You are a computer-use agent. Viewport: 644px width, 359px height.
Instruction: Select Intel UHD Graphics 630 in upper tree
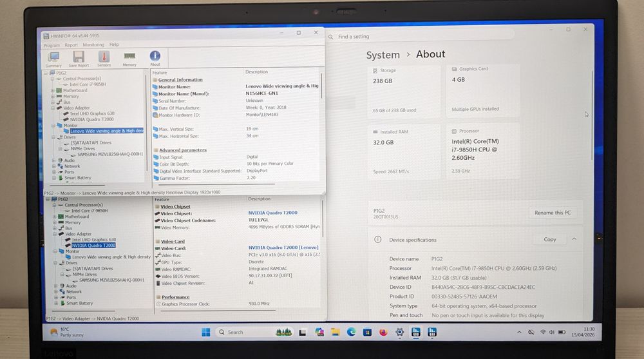pyautogui.click(x=92, y=113)
